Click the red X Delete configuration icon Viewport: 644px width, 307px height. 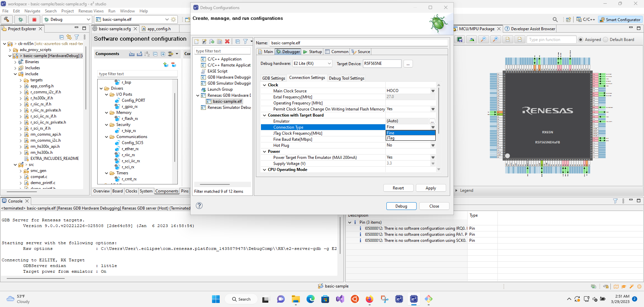(227, 41)
